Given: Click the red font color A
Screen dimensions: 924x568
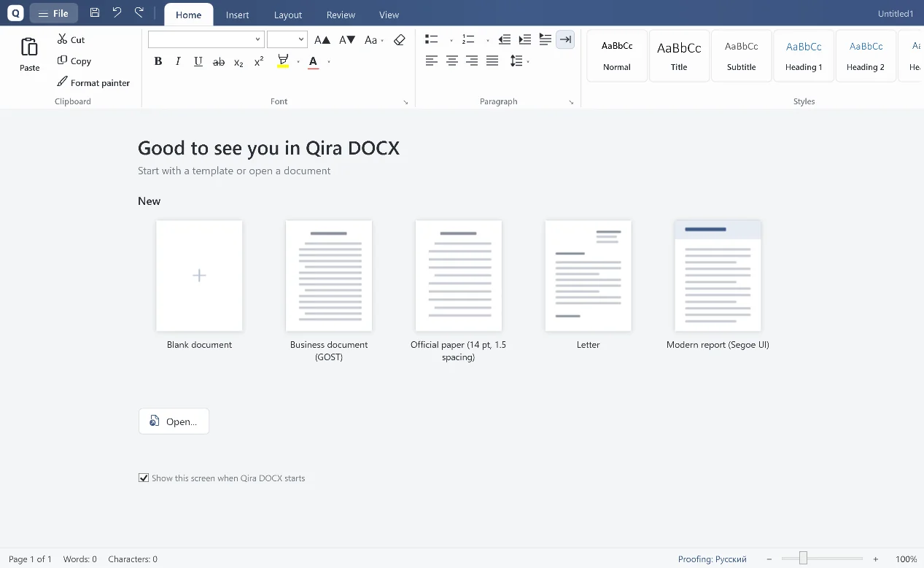Looking at the screenshot, I should point(314,62).
